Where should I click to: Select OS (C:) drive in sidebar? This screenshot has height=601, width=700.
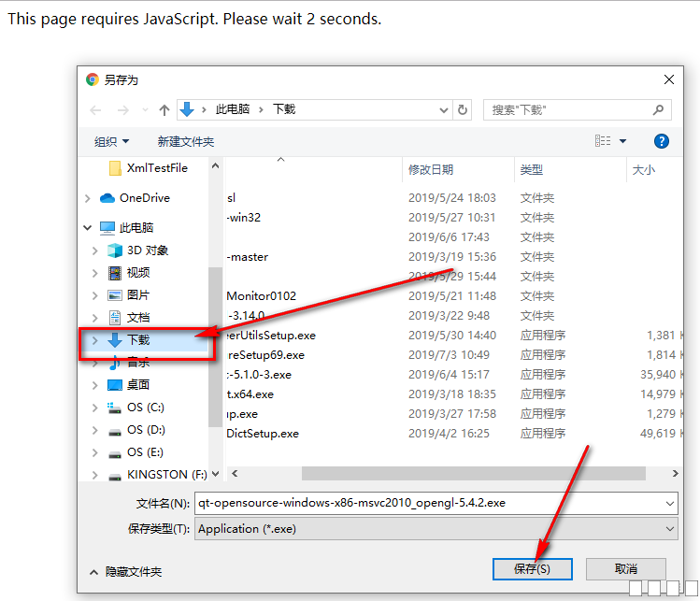145,408
